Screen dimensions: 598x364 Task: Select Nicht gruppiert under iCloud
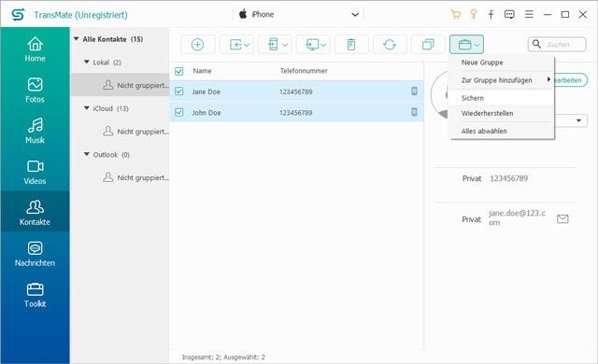point(120,132)
